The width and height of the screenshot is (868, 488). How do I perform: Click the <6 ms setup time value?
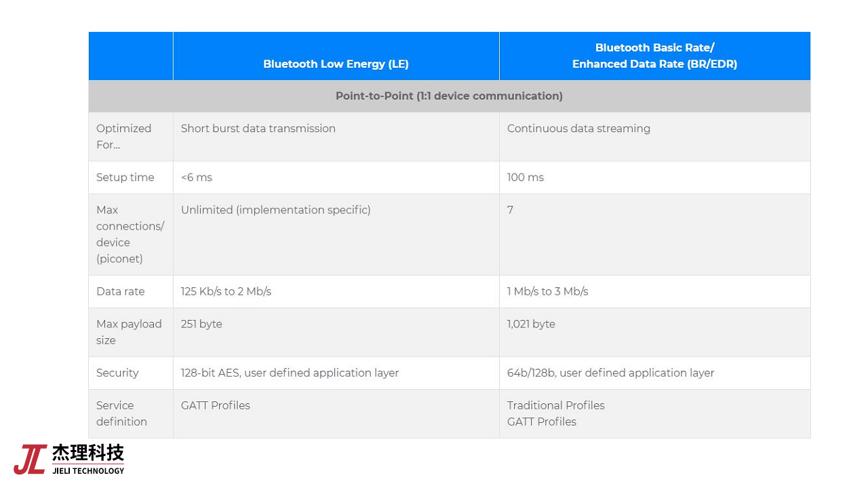pyautogui.click(x=197, y=178)
